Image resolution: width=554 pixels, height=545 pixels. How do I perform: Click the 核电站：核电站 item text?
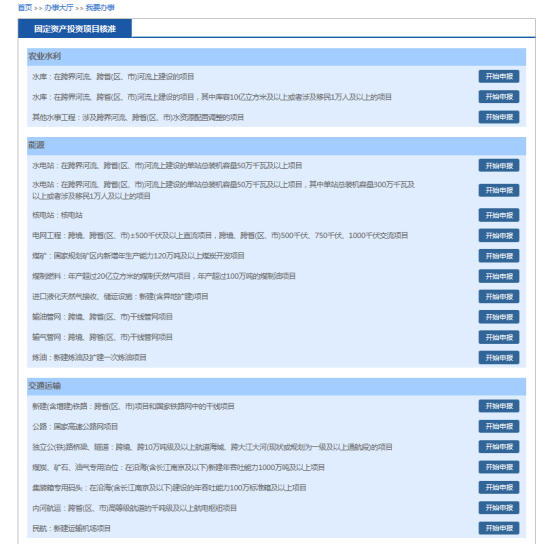click(57, 215)
